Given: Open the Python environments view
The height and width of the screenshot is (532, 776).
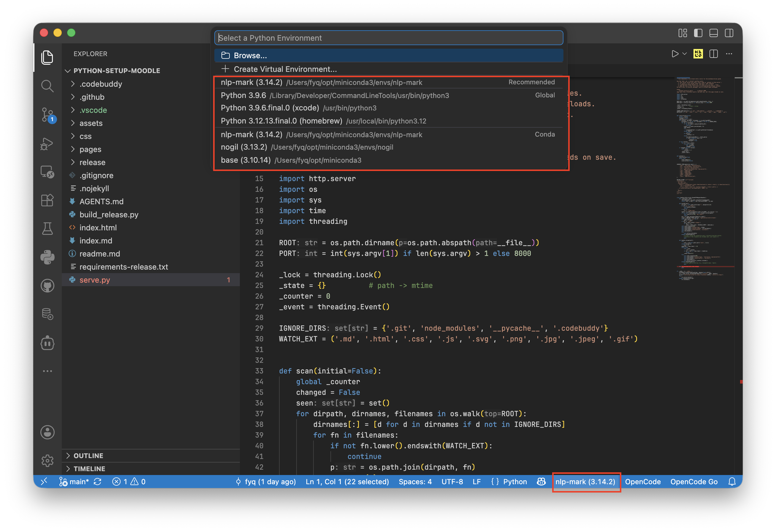Looking at the screenshot, I should click(x=47, y=257).
